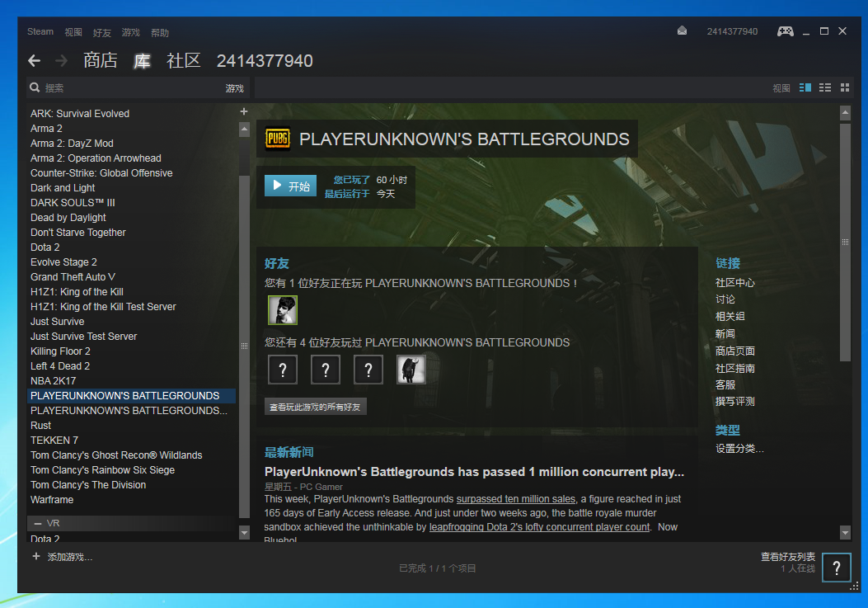Open the fourth friend's dark-figure avatar
The image size is (868, 608).
point(411,370)
